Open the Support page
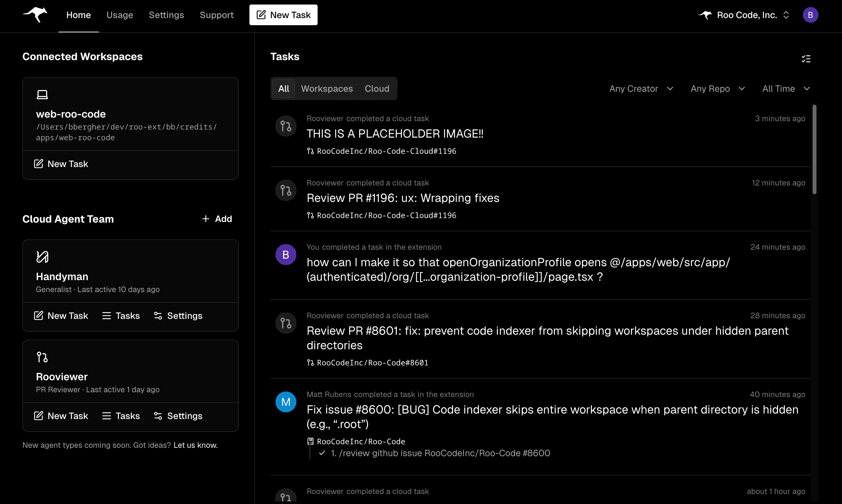Viewport: 842px width, 504px height. [217, 15]
